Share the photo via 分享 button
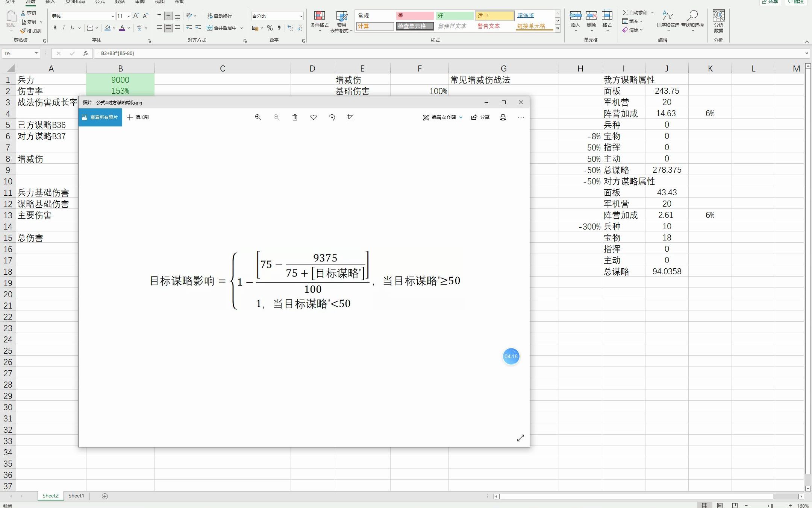Viewport: 812px width, 508px height. [481, 117]
